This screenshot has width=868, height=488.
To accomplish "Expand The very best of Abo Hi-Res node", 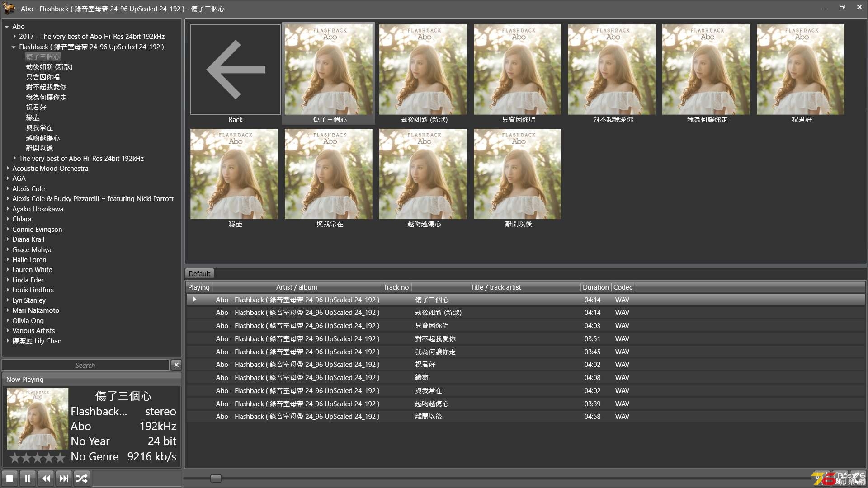I will click(x=14, y=158).
